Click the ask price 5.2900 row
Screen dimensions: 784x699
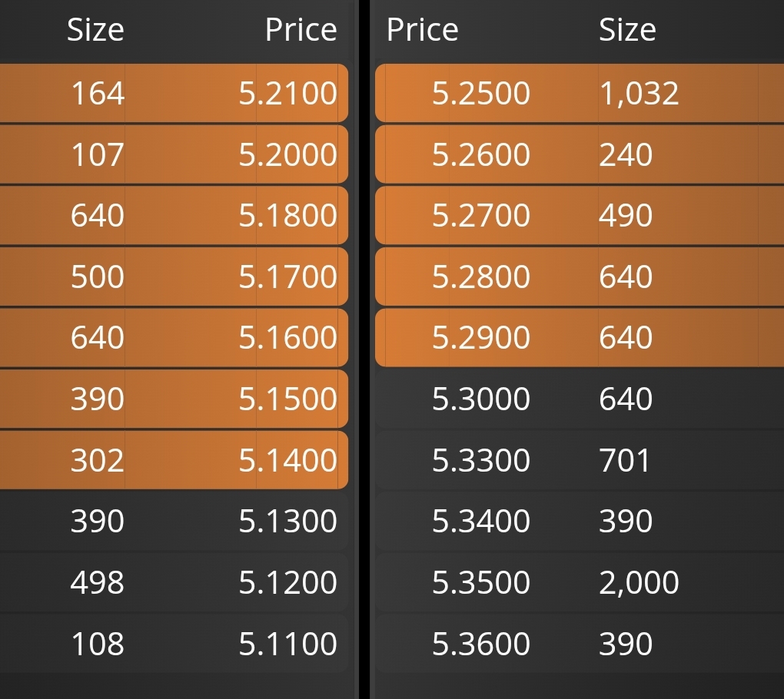[580, 338]
